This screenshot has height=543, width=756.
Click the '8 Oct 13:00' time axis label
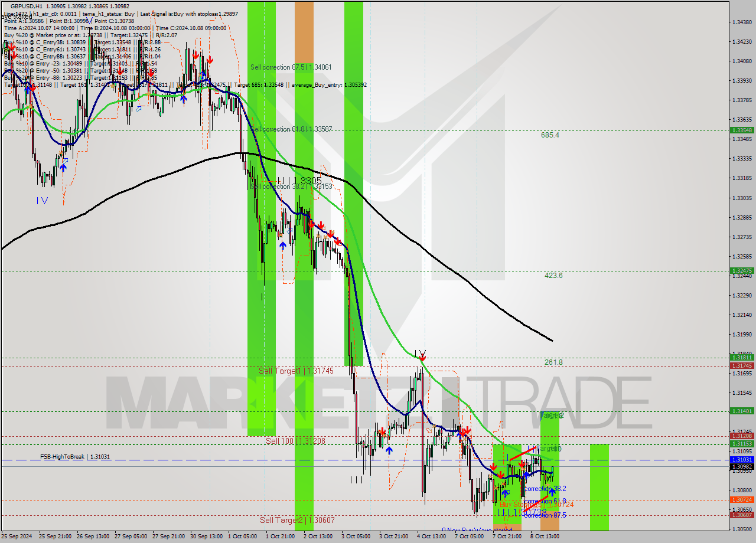coord(545,537)
